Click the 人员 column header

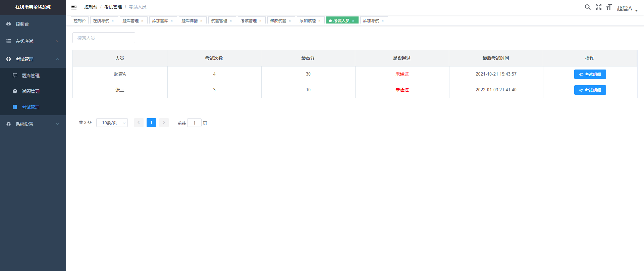(x=120, y=58)
